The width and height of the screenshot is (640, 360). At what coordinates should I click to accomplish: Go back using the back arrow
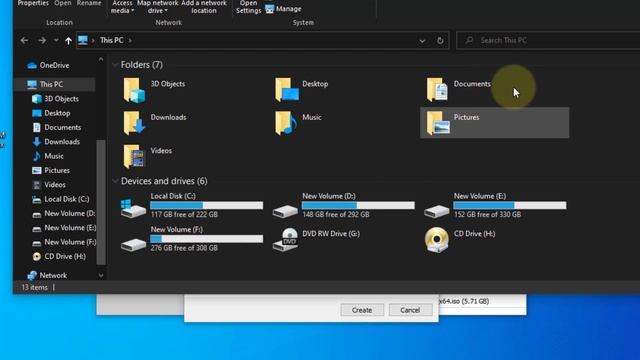(24, 40)
